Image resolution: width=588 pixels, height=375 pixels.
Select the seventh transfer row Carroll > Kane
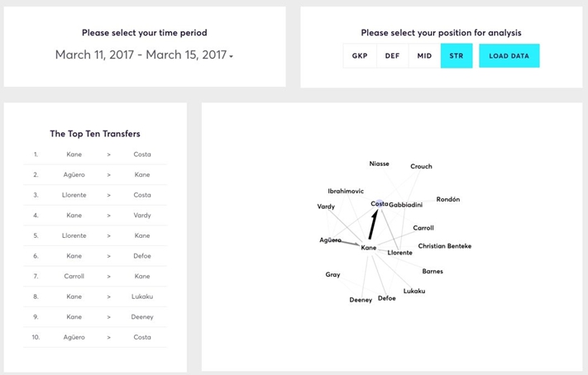pyautogui.click(x=95, y=277)
